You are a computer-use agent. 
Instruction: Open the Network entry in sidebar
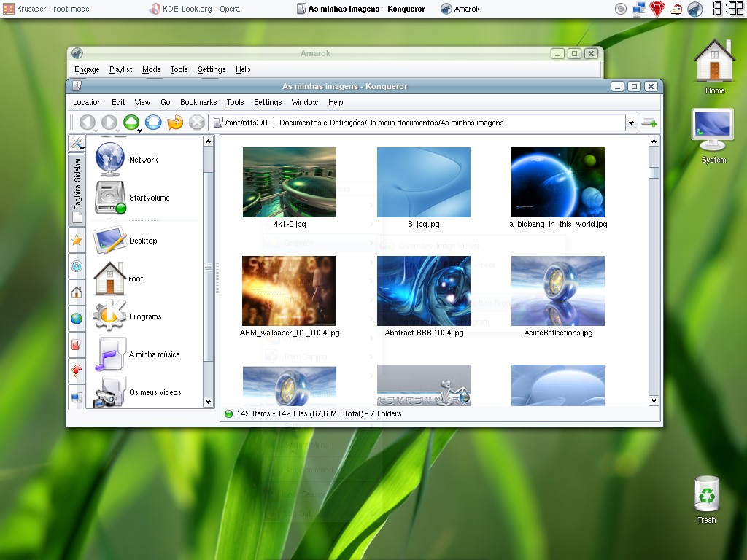127,160
